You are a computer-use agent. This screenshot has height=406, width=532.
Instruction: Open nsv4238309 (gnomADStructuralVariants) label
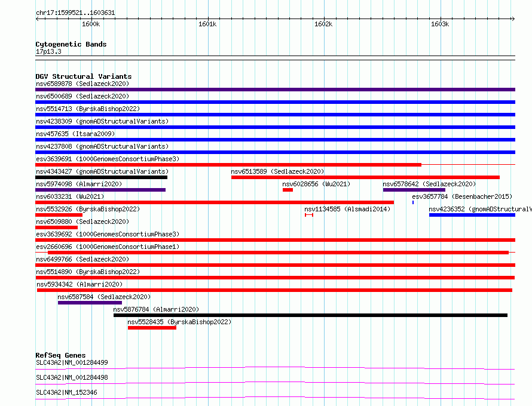pos(102,121)
